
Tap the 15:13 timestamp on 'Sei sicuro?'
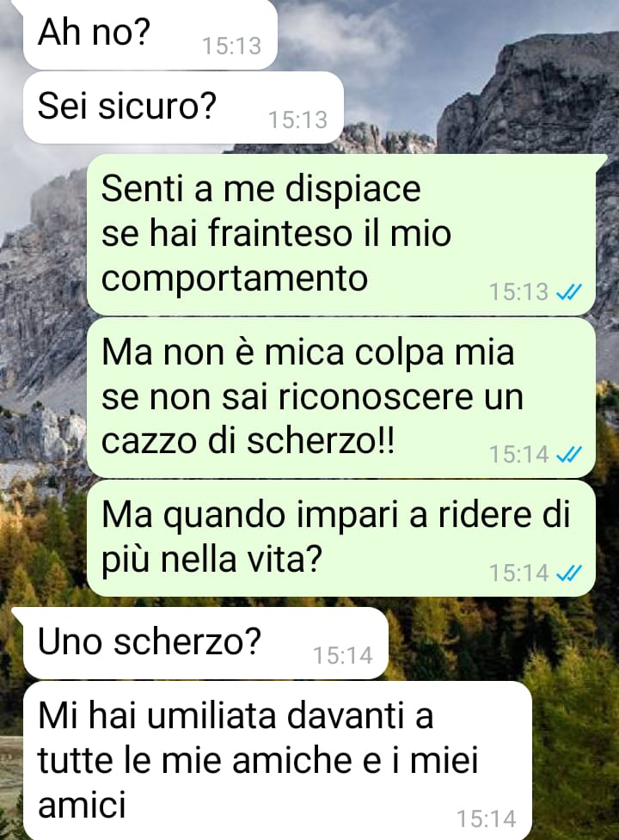[297, 120]
